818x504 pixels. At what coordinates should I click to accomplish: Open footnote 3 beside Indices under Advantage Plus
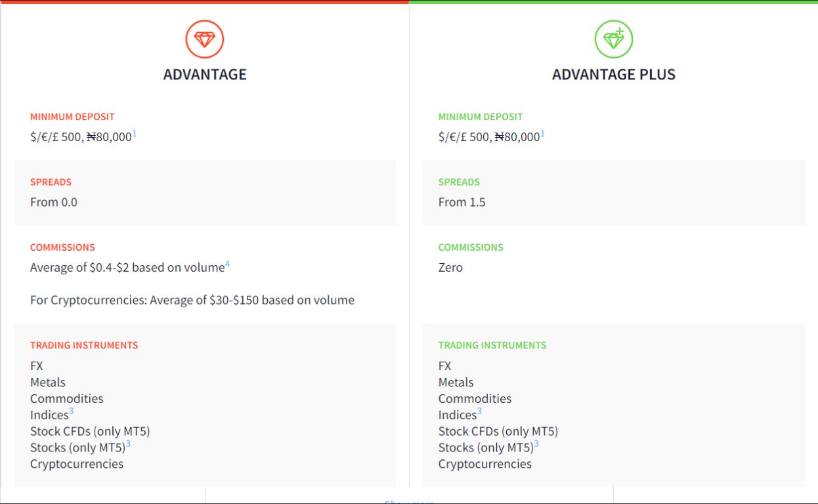pyautogui.click(x=479, y=412)
